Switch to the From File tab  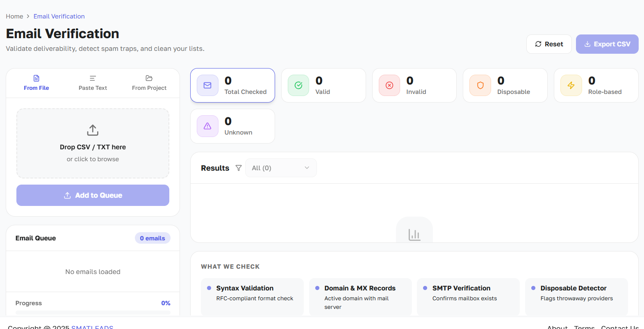[x=36, y=83]
